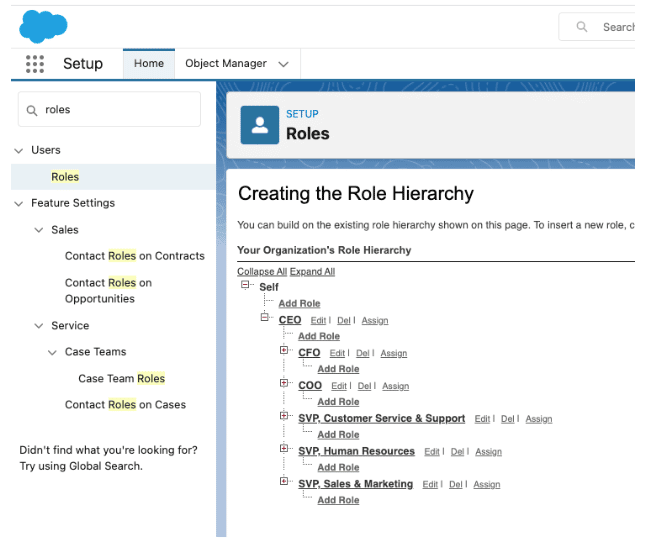The width and height of the screenshot is (647, 551).
Task: Open SVP, Customer Service & Support role
Action: (x=382, y=419)
